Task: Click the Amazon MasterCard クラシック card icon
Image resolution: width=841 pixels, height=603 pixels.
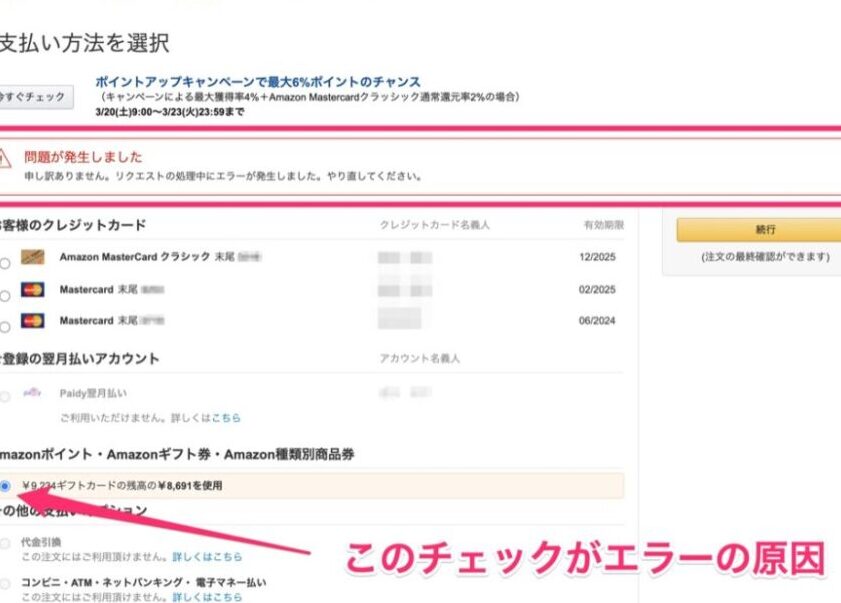Action: [x=33, y=258]
